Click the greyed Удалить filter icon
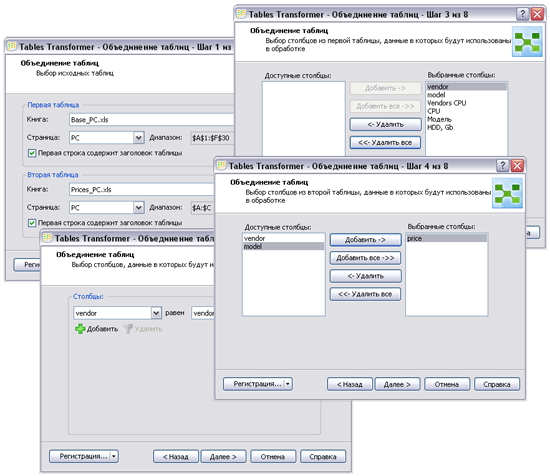Viewport: 550px width, 476px height. (128, 329)
